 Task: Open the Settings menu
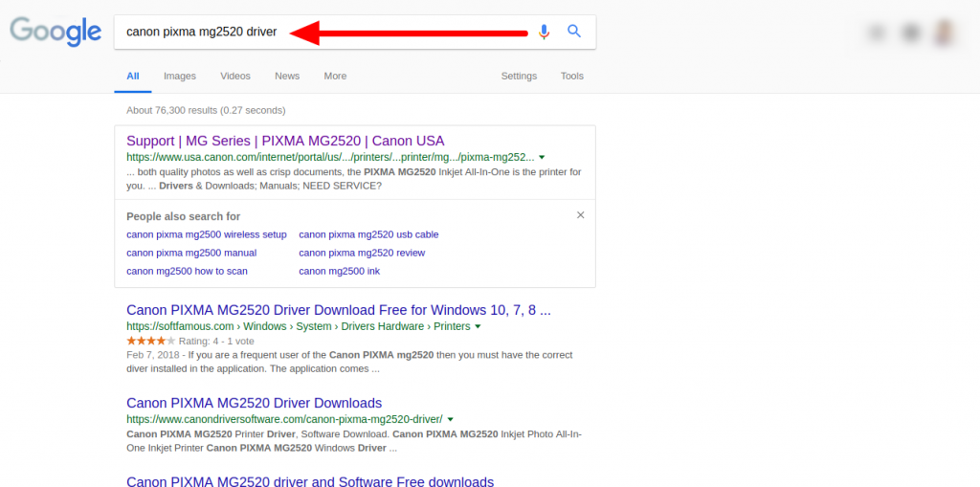pyautogui.click(x=519, y=77)
